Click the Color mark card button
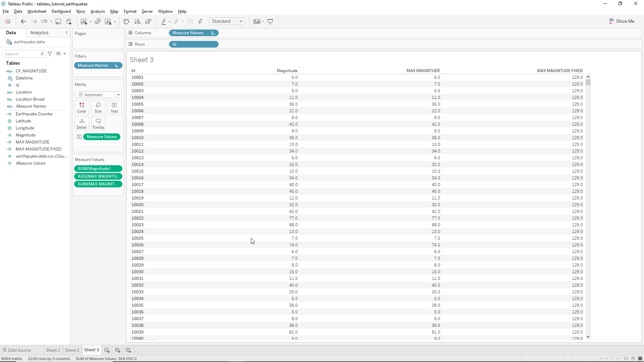This screenshot has width=644, height=362. pyautogui.click(x=82, y=108)
